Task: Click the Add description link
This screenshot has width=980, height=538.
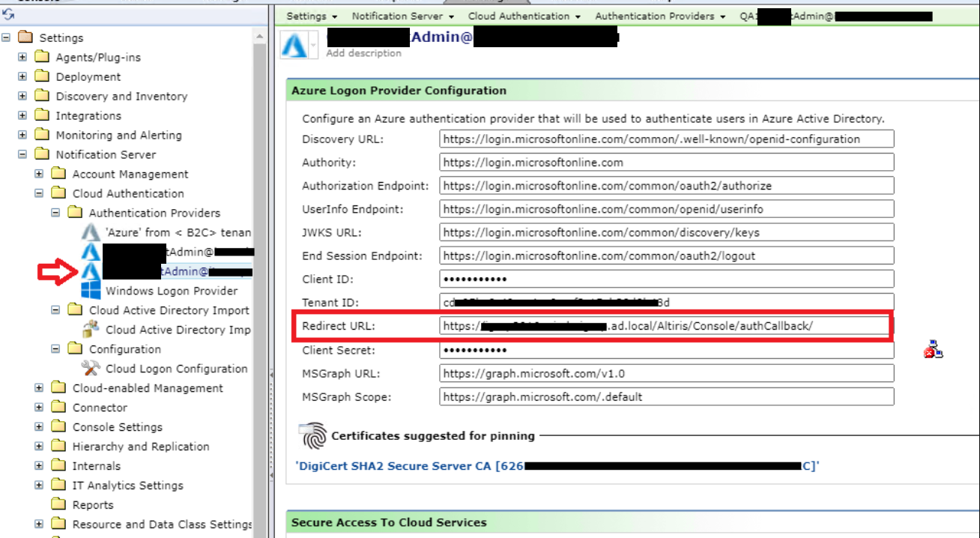Action: [x=363, y=53]
